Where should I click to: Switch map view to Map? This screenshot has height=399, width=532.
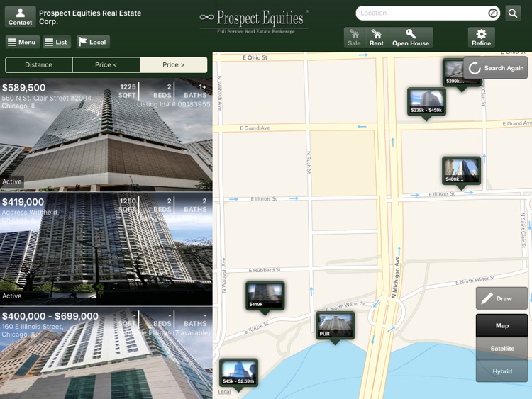[501, 325]
